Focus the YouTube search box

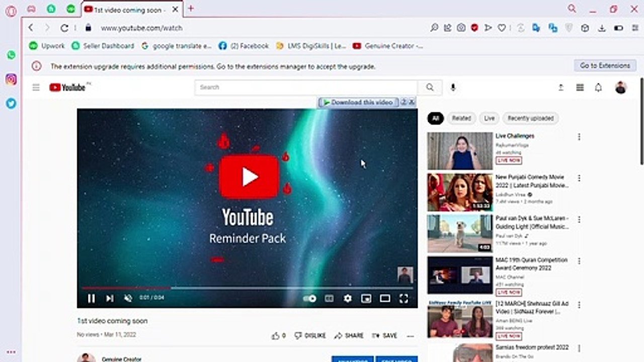pos(306,87)
